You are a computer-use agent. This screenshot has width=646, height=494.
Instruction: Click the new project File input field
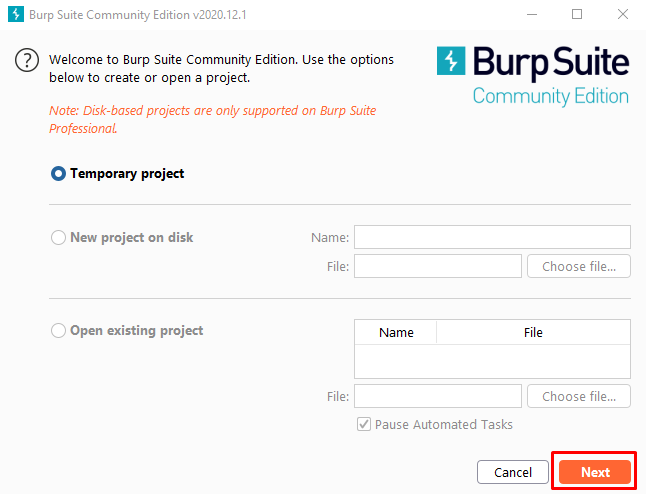(438, 266)
